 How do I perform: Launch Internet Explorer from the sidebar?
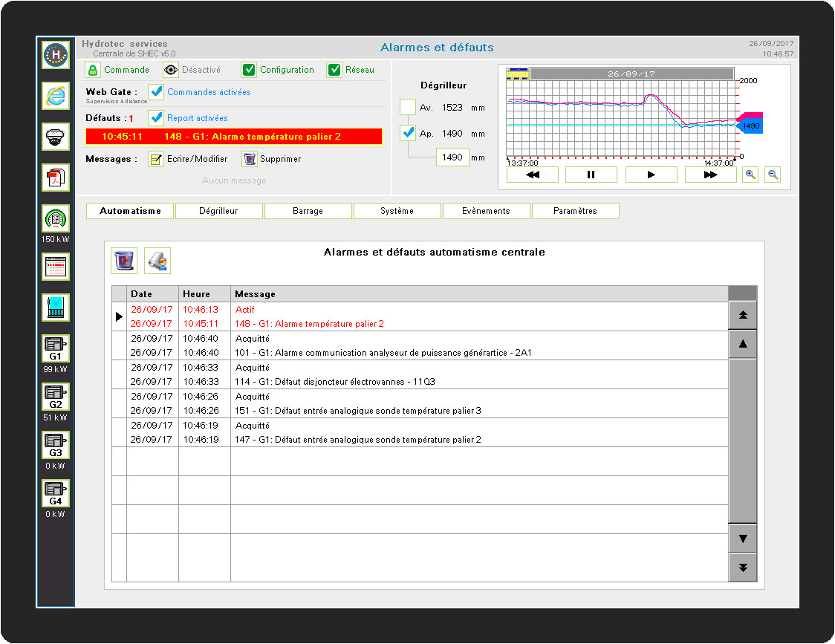(x=56, y=96)
